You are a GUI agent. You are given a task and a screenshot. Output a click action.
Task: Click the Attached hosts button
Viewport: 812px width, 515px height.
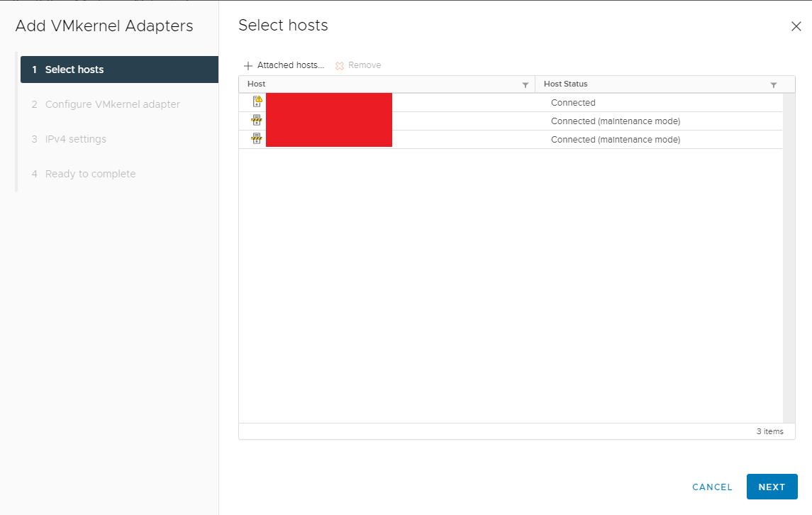[284, 65]
